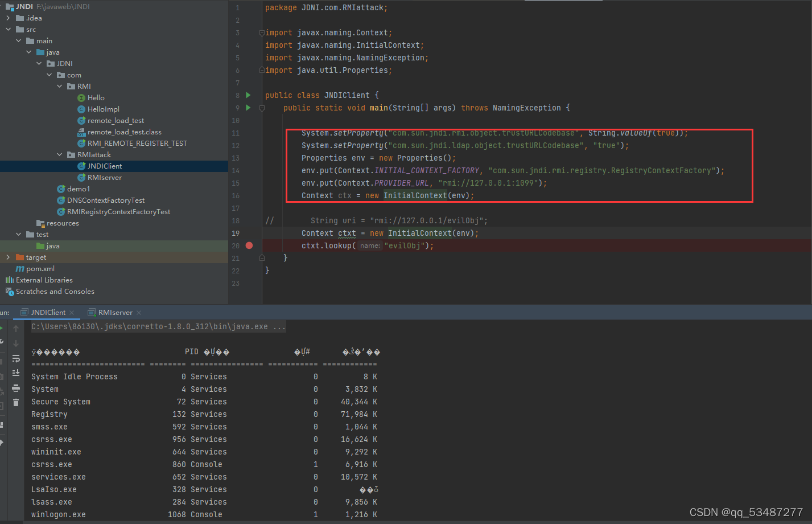
Task: Collapse the RMI package
Action: tap(60, 87)
